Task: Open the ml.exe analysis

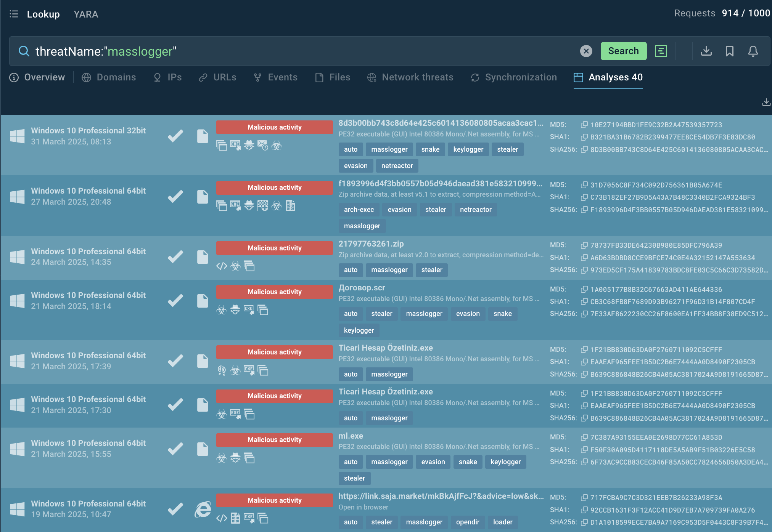Action: coord(351,436)
